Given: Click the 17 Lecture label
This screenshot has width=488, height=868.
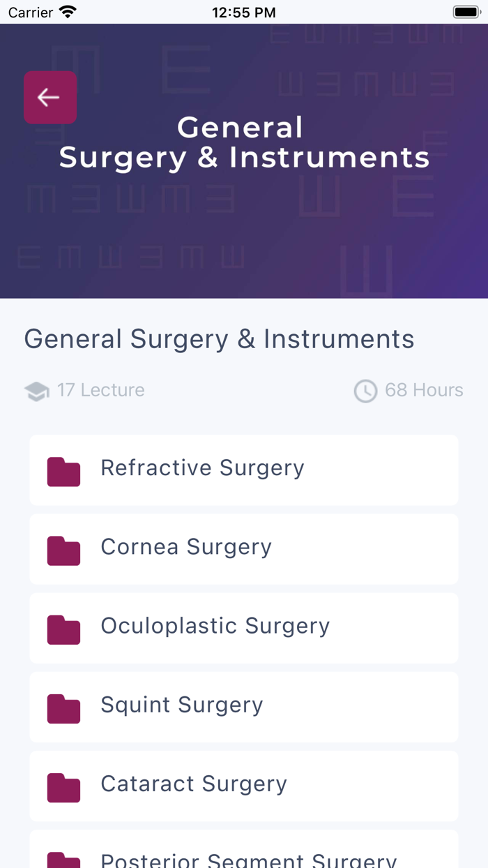Looking at the screenshot, I should coord(100,391).
